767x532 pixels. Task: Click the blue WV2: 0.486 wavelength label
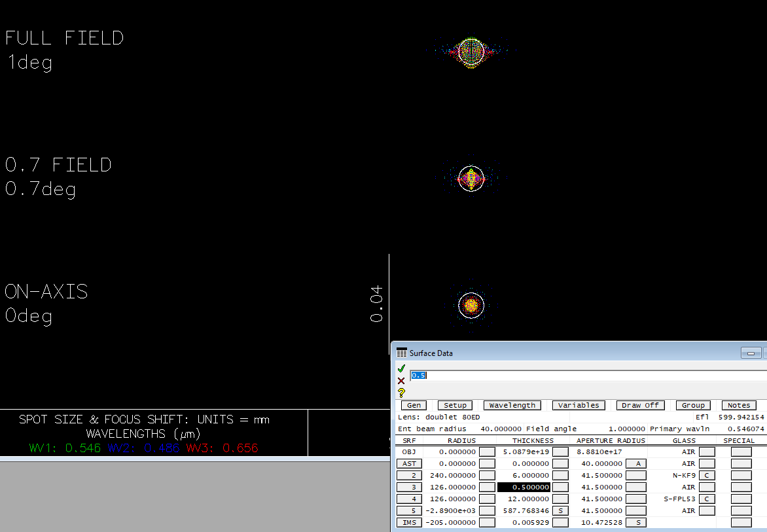144,448
